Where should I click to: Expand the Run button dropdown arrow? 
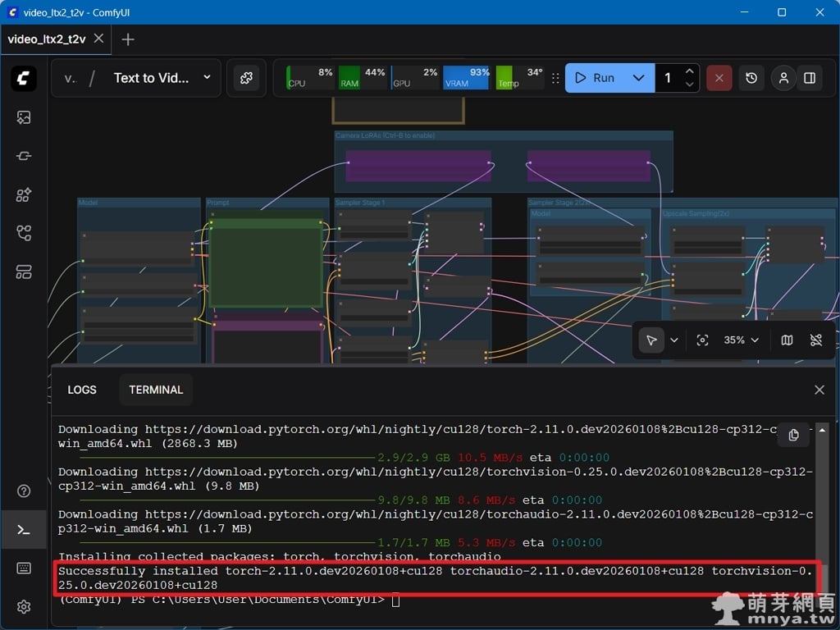(638, 78)
